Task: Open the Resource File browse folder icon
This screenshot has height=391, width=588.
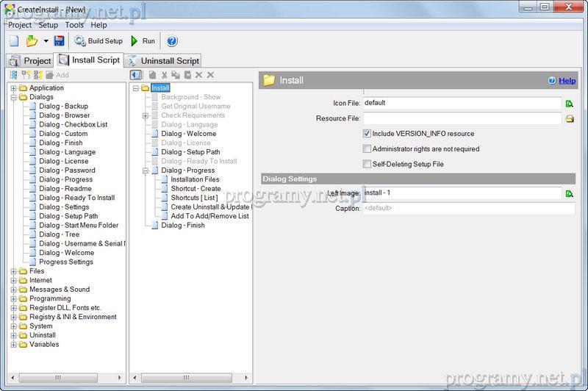Action: [569, 118]
